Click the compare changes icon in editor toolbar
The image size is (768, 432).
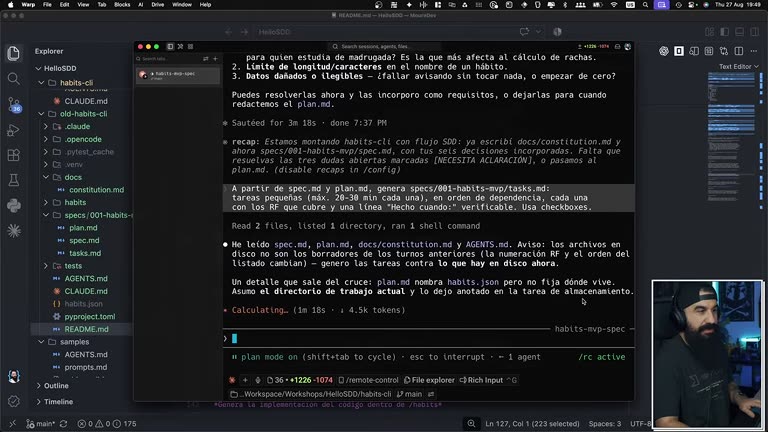(x=724, y=51)
